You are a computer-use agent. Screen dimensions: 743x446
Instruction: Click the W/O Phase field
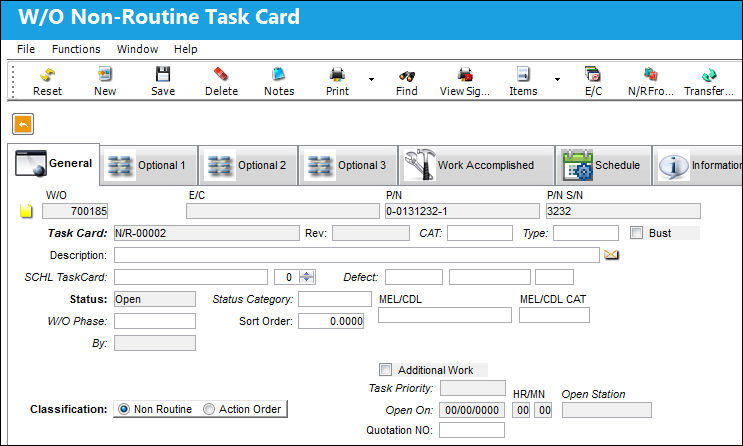point(155,321)
